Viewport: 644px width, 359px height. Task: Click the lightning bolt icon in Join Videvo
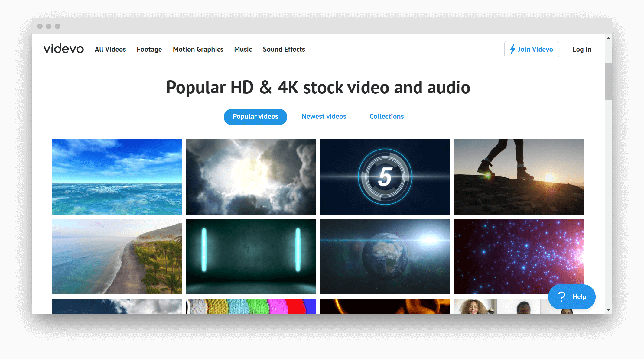pos(512,49)
